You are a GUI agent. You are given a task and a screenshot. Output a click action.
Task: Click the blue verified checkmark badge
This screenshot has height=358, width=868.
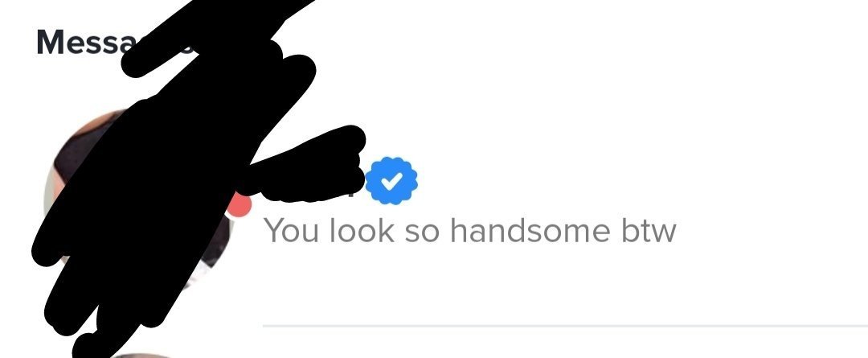pyautogui.click(x=391, y=181)
